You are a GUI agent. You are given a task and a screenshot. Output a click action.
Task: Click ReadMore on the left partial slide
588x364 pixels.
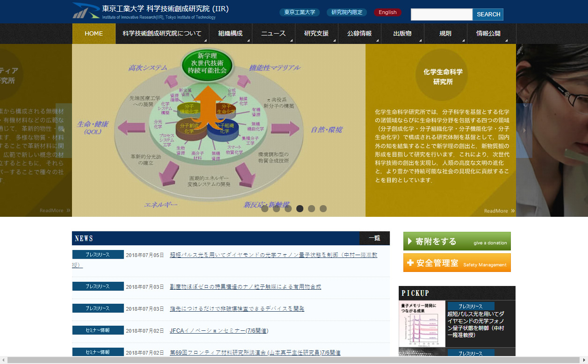click(x=55, y=210)
